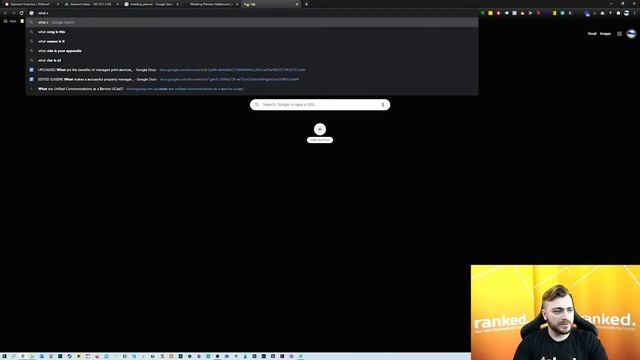Open a new tab with the plus button
640x360 pixels.
(307, 4)
